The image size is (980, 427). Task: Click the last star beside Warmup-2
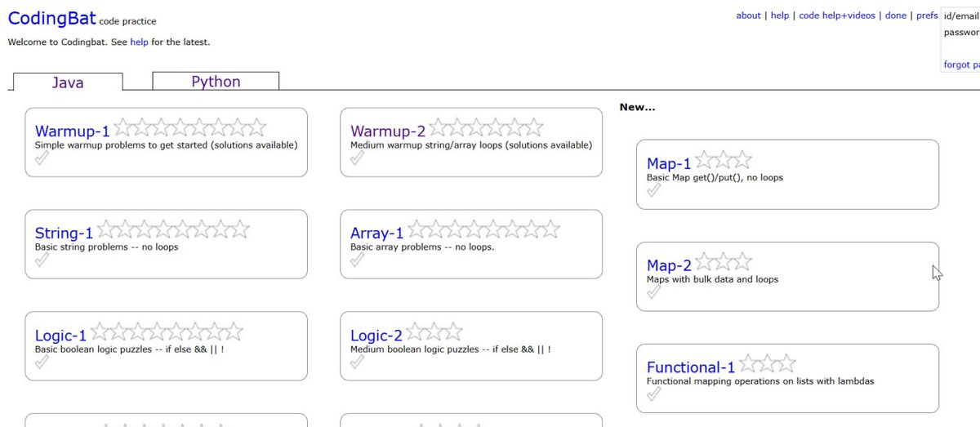pos(532,127)
